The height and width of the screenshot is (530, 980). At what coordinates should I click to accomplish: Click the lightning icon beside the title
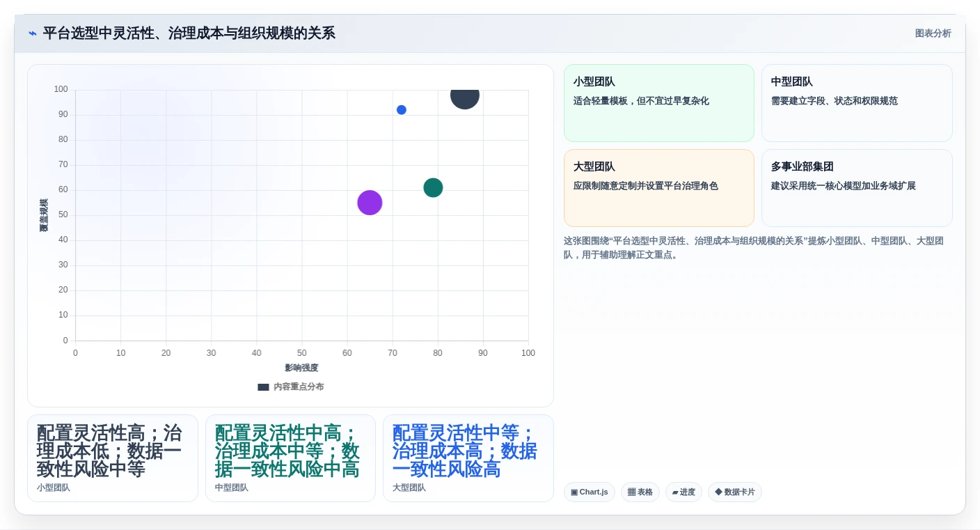pos(33,33)
